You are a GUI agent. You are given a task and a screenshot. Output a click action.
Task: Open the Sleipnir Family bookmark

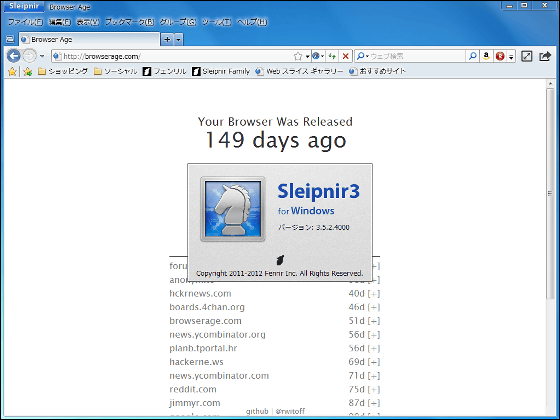[x=221, y=71]
